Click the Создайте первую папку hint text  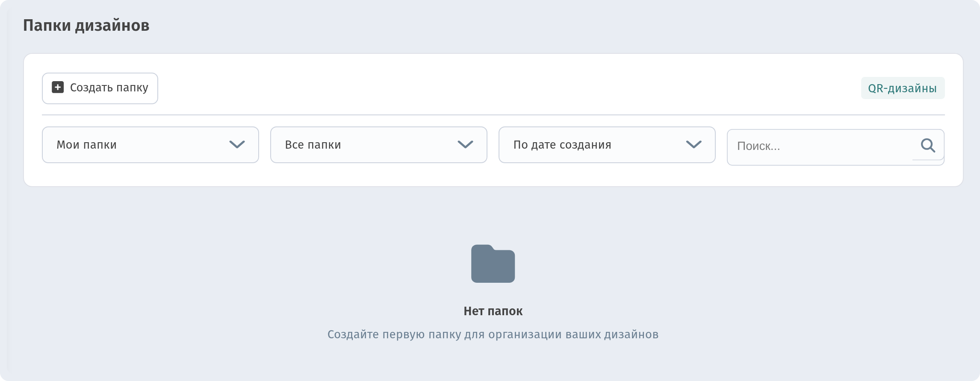tap(493, 334)
